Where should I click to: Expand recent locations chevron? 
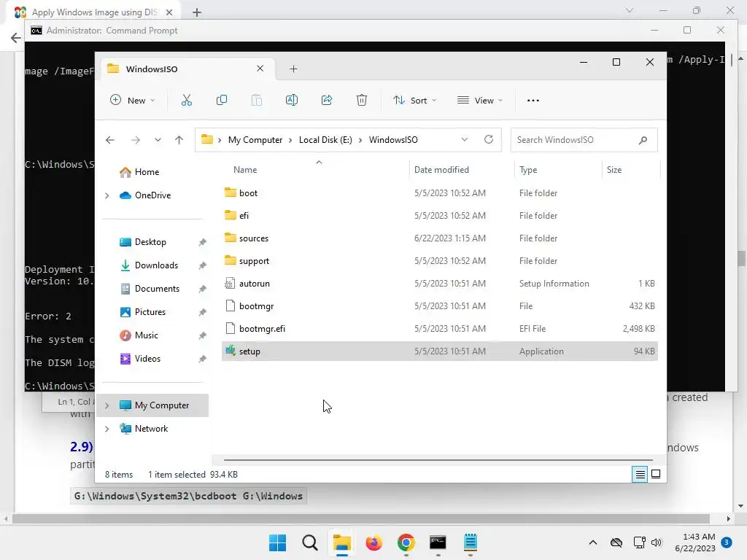(x=158, y=140)
